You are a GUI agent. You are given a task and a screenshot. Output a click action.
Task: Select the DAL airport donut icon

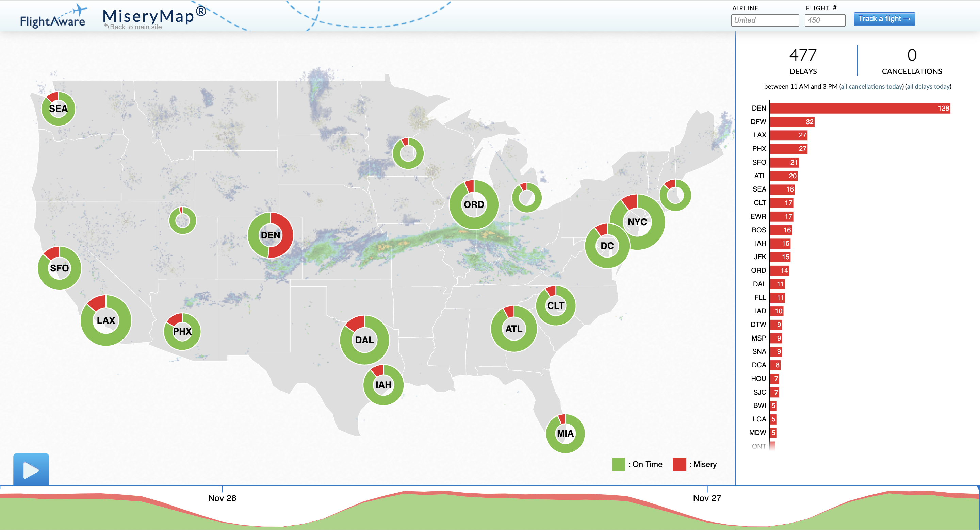(x=364, y=339)
